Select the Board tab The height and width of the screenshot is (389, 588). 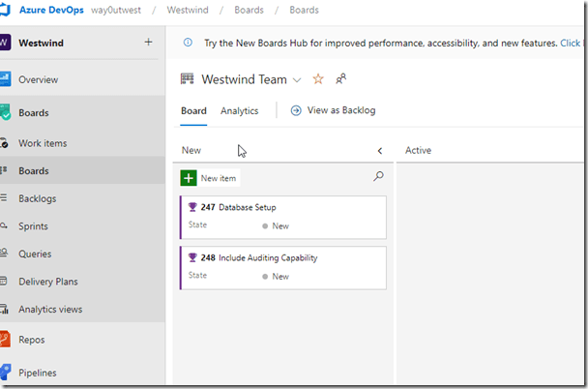click(193, 110)
